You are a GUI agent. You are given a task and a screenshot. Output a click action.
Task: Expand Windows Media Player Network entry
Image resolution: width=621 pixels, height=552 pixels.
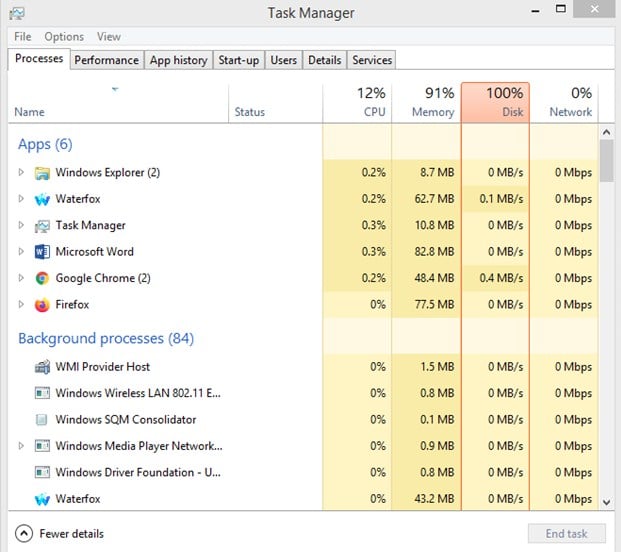pos(21,446)
